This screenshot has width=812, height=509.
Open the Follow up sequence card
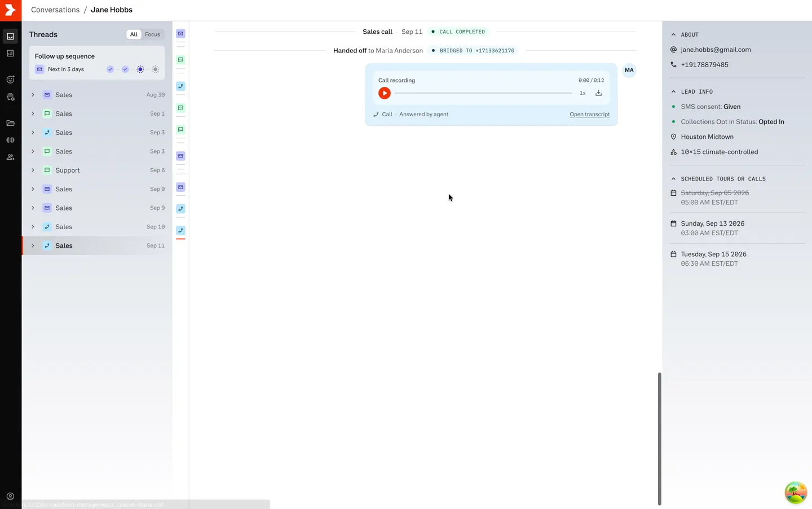point(97,63)
